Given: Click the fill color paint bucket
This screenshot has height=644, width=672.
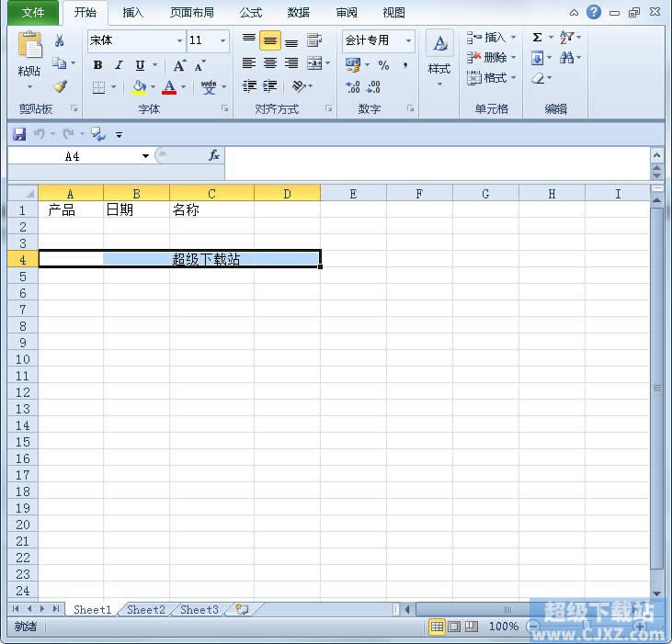Looking at the screenshot, I should click(139, 87).
